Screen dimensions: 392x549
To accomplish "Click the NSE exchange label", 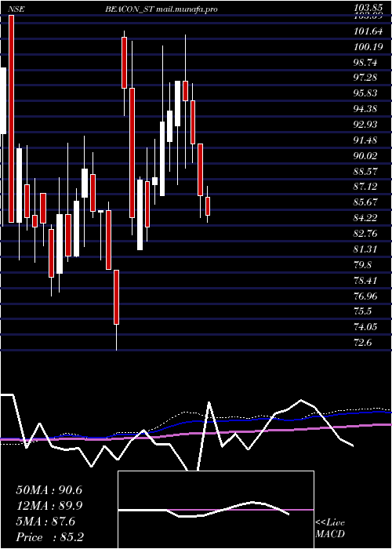I will tap(16, 9).
